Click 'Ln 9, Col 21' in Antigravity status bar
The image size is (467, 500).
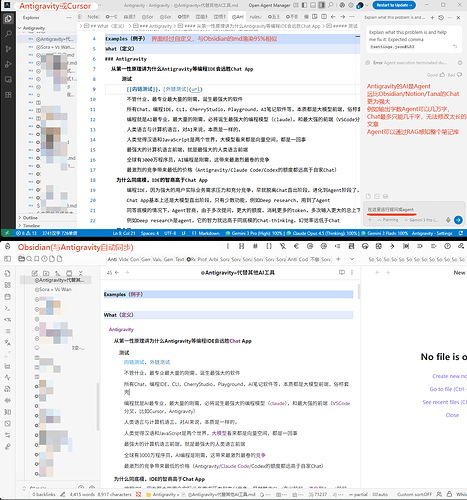click(124, 233)
